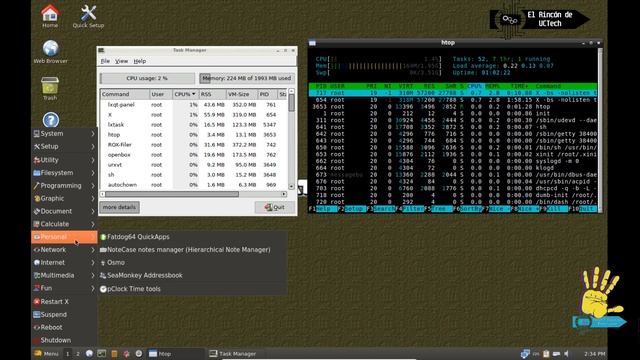Image resolution: width=640 pixels, height=360 pixels.
Task: Sort by the Command column header
Action: click(124, 94)
